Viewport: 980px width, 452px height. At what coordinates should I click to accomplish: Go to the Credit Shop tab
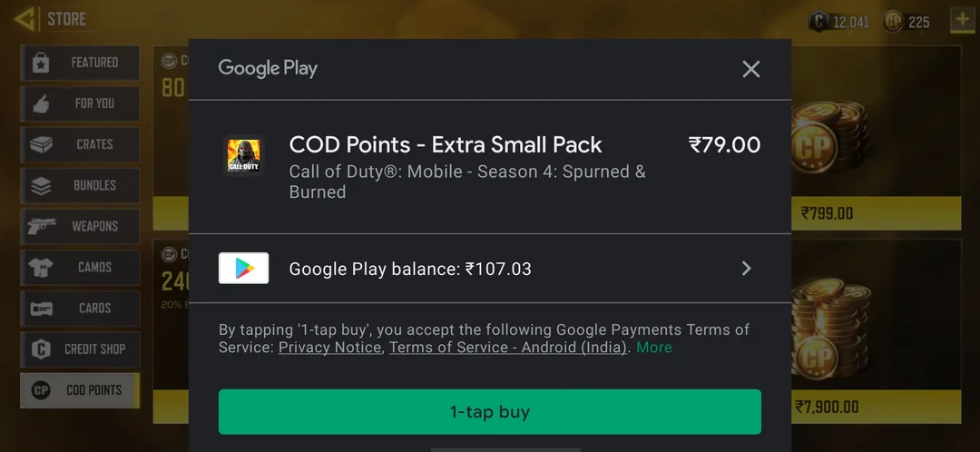point(81,349)
